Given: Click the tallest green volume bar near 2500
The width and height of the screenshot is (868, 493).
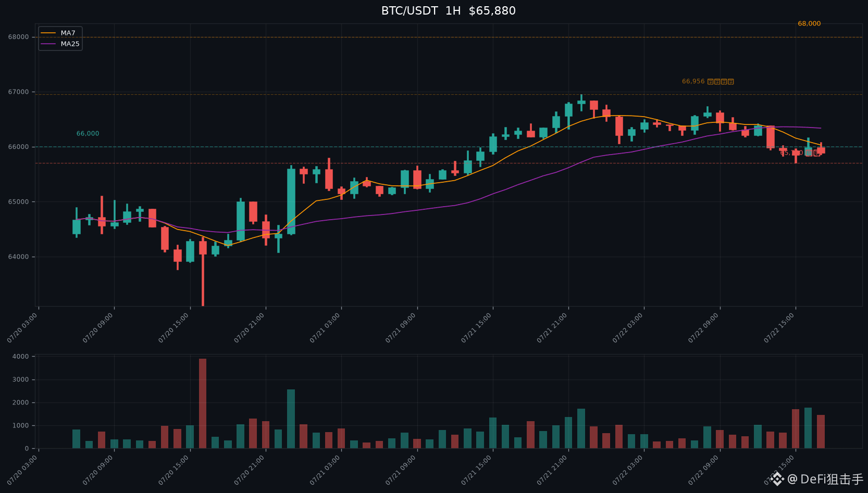Looking at the screenshot, I should coord(291,419).
